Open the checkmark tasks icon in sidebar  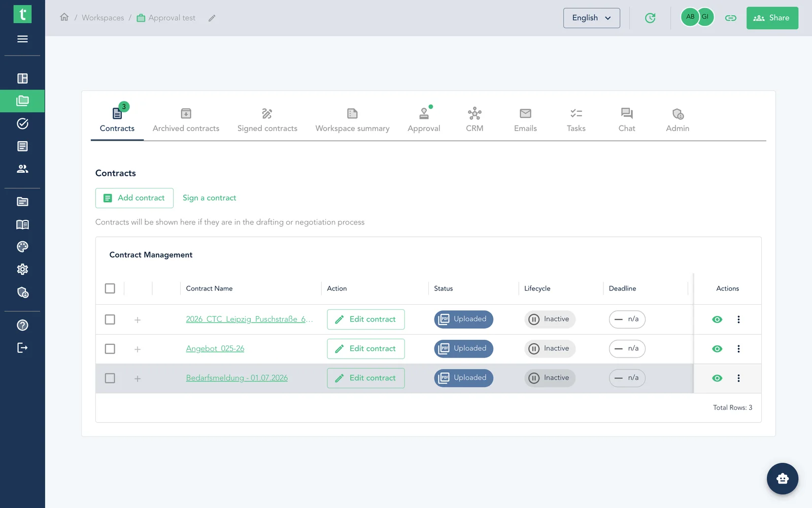pyautogui.click(x=22, y=123)
